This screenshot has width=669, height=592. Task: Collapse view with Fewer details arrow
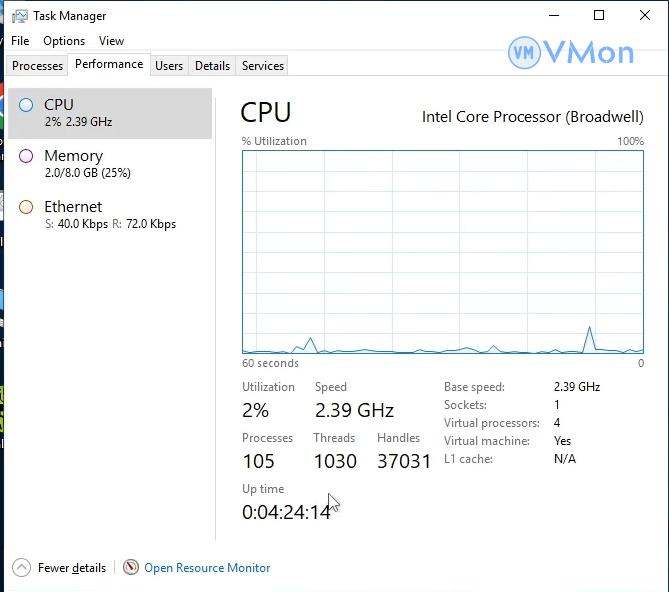click(x=22, y=568)
